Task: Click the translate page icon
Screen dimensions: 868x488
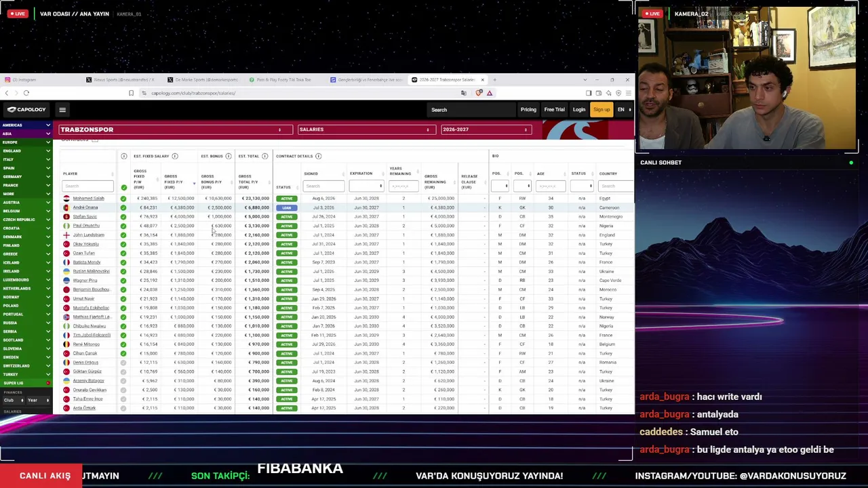Action: (464, 93)
